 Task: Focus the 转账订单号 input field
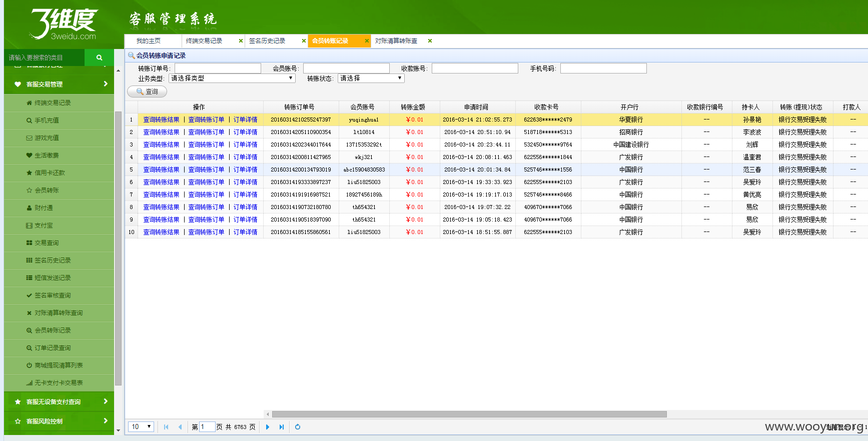[218, 68]
